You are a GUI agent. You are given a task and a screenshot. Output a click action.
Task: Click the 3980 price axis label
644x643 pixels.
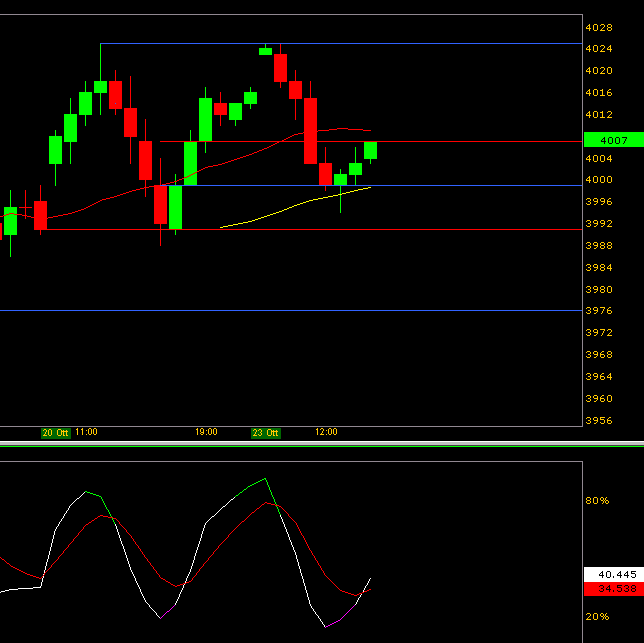pyautogui.click(x=598, y=289)
